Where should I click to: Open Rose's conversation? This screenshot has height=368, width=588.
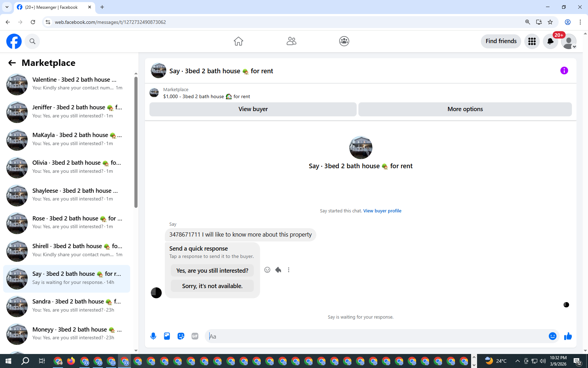(x=66, y=223)
